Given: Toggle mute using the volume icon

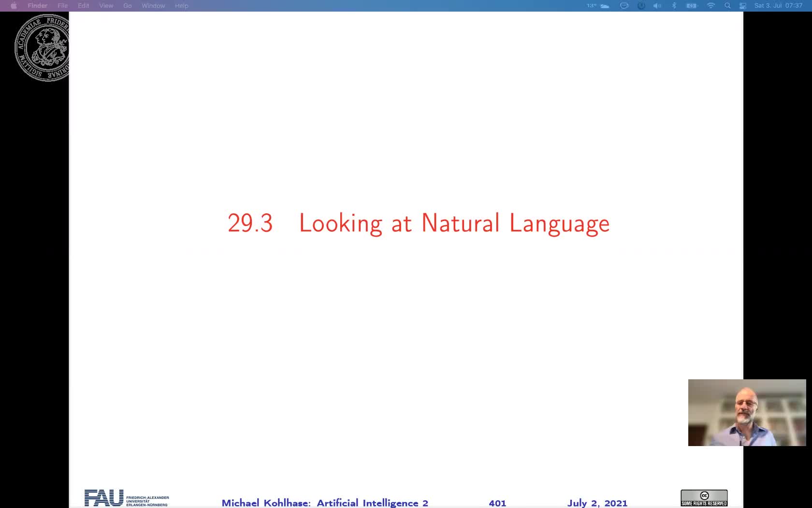Looking at the screenshot, I should coord(657,6).
